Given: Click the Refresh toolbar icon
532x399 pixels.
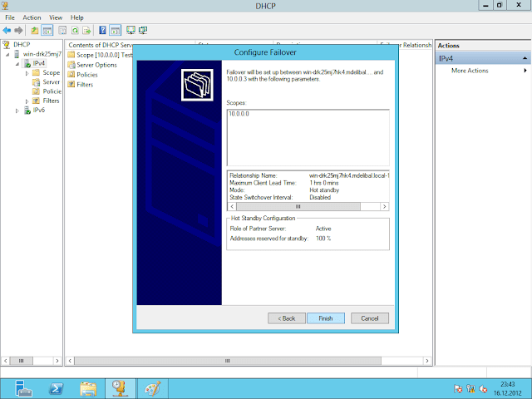Looking at the screenshot, I should (x=73, y=30).
